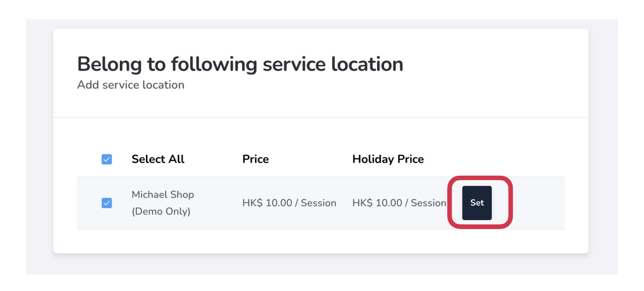Viewport: 644px width, 291px height.
Task: Toggle the Select All checkbox
Action: coord(107,159)
